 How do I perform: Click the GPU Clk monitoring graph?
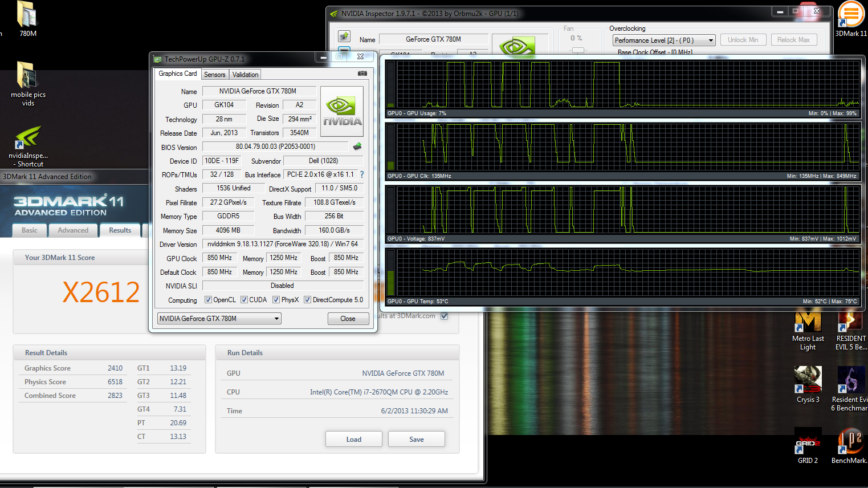tap(627, 147)
